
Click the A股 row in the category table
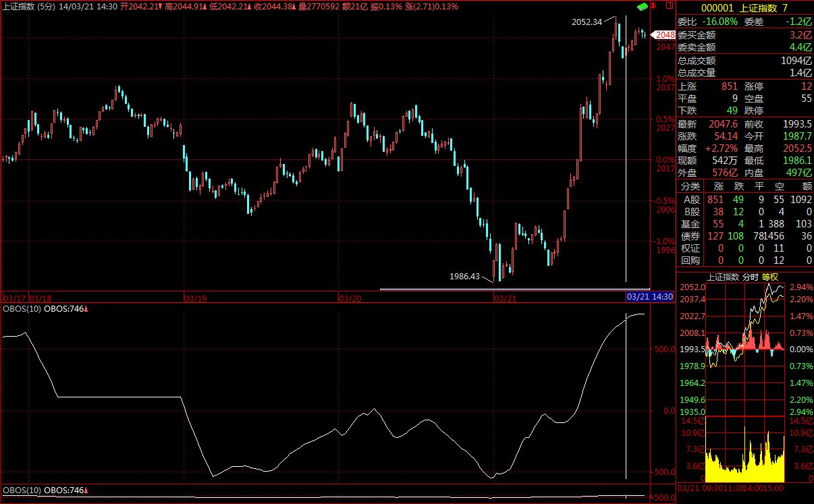tap(691, 200)
